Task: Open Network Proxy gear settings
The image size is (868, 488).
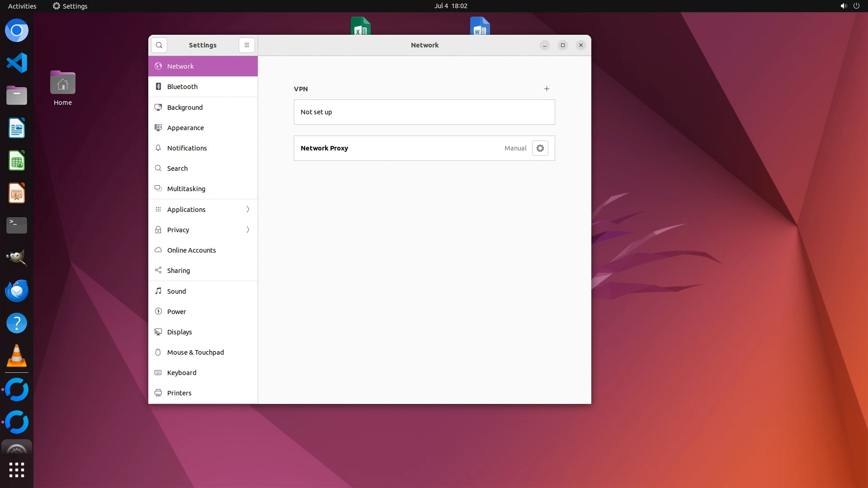Action: [540, 148]
